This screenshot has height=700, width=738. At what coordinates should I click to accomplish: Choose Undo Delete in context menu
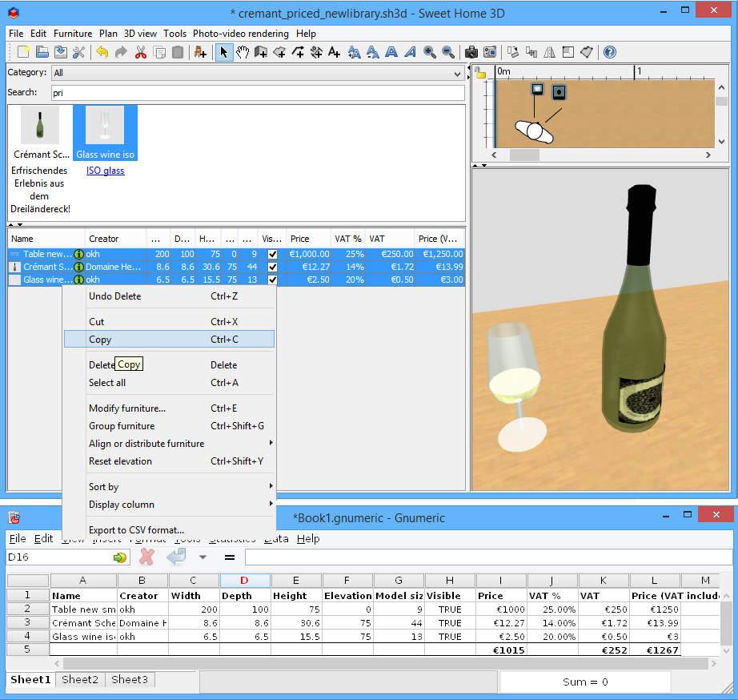169,296
